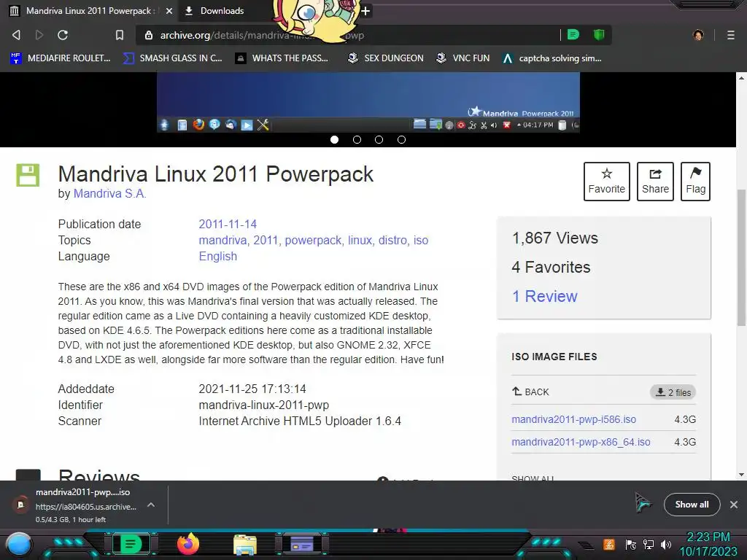
Task: Click the 4 Favorites text
Action: point(551,267)
